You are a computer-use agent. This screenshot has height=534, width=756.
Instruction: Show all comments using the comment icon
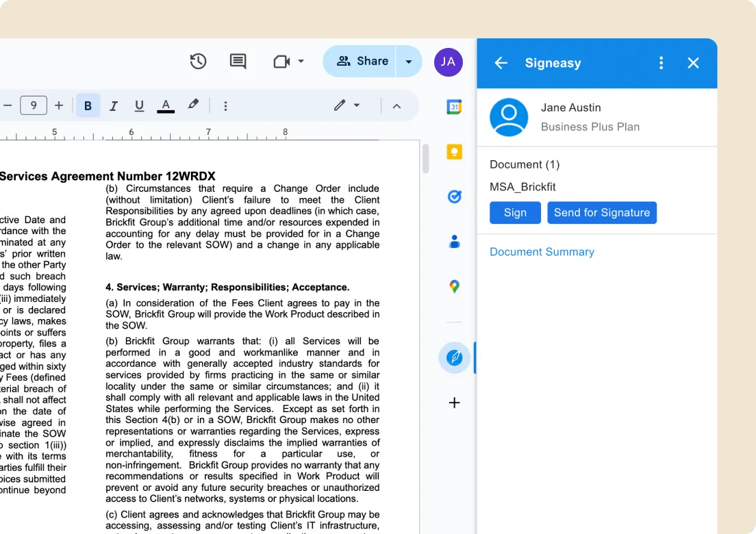coord(238,61)
